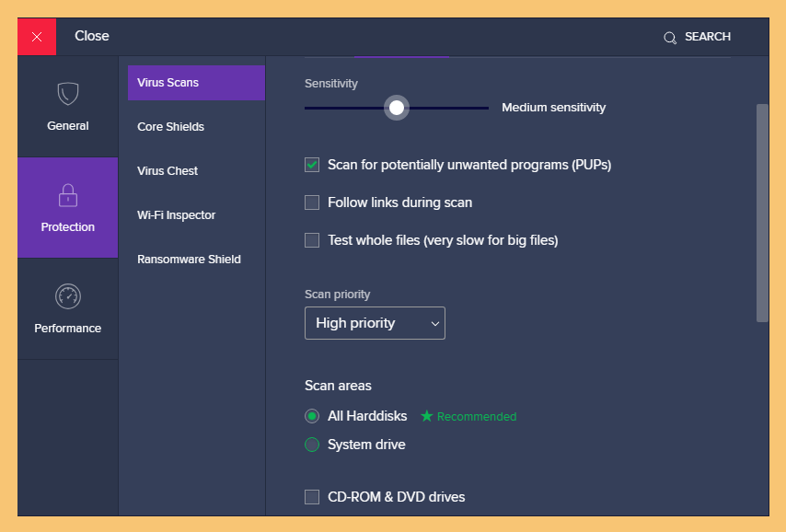786x532 pixels.
Task: Open Virus Chest settings
Action: click(x=168, y=171)
